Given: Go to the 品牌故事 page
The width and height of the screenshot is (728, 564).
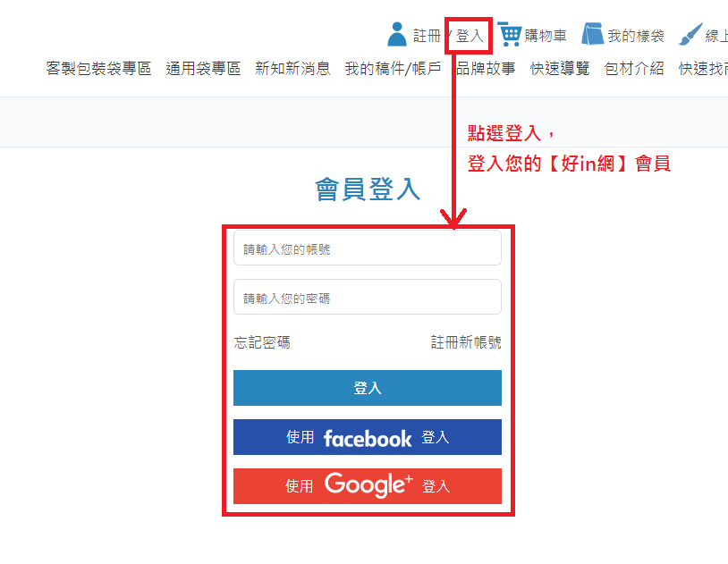Looking at the screenshot, I should pyautogui.click(x=486, y=68).
